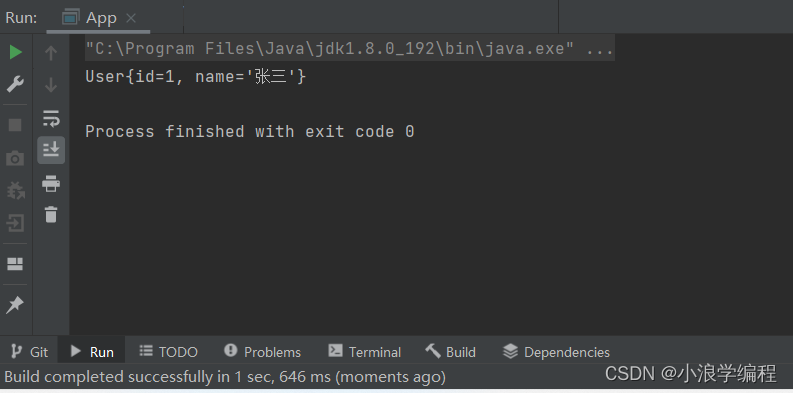
Task: Open the Problems tool window
Action: coord(262,352)
